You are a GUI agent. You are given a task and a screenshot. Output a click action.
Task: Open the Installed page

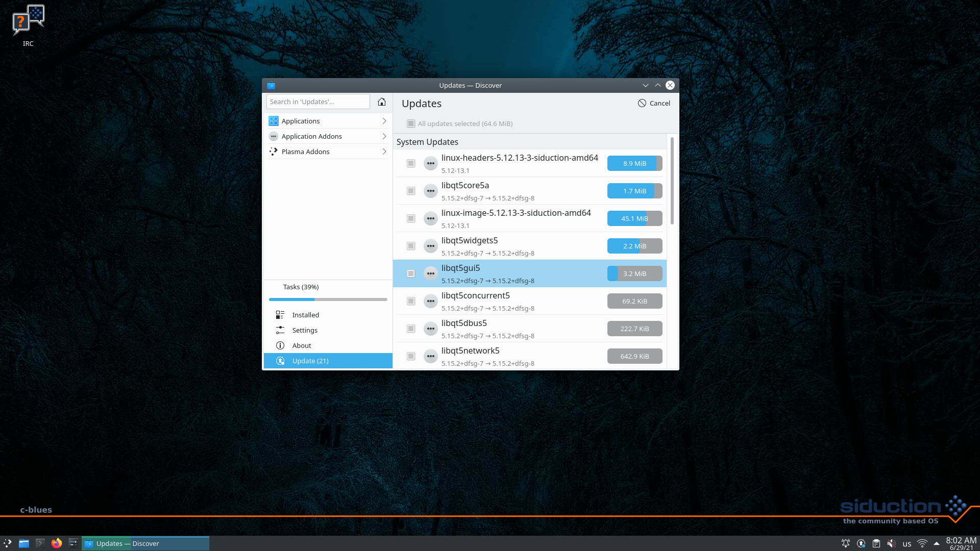328,315
